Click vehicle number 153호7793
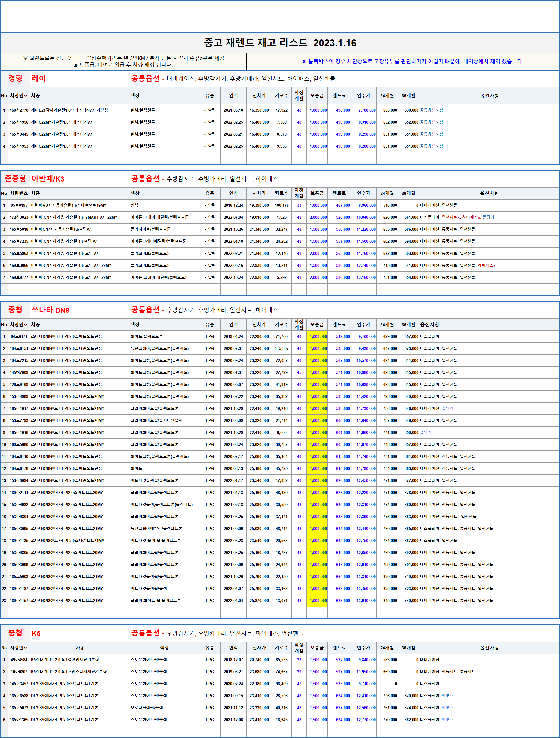The height and width of the screenshot is (738, 560). [19, 420]
